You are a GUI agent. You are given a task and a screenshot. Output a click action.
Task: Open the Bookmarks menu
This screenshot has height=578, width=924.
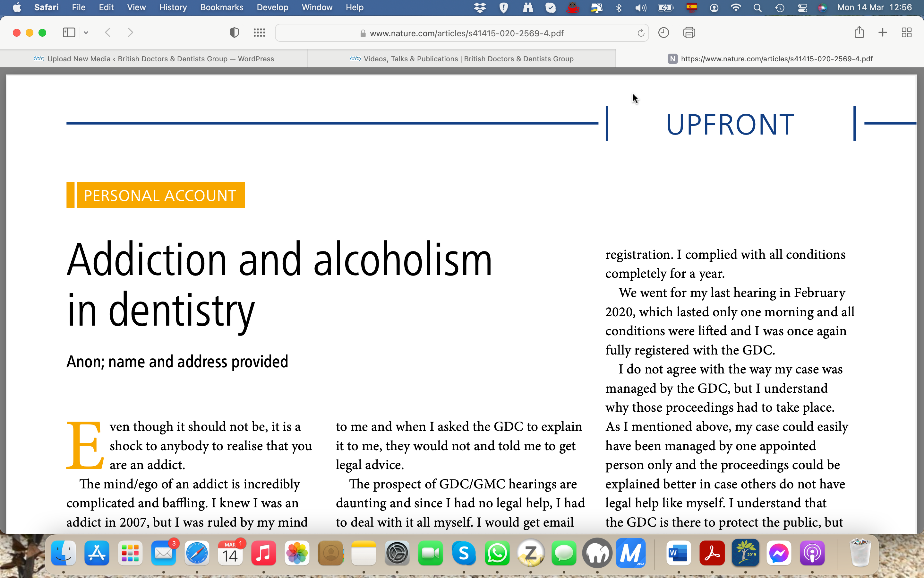tap(222, 7)
